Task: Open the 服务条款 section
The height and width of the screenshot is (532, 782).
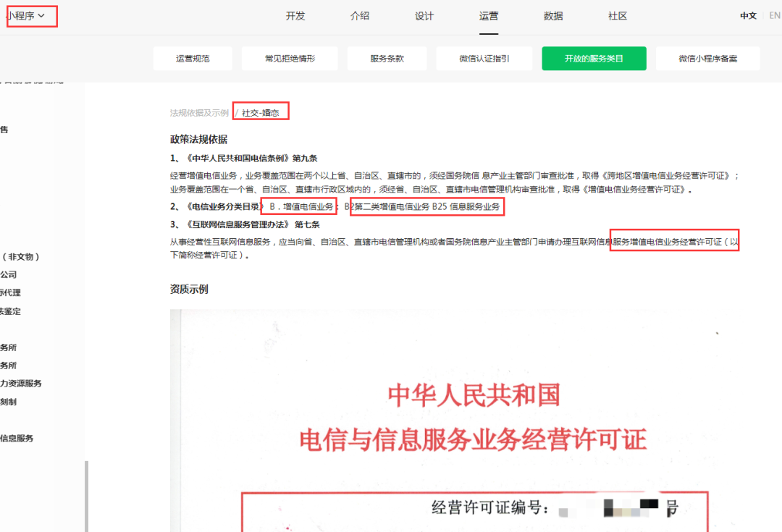Action: tap(387, 59)
